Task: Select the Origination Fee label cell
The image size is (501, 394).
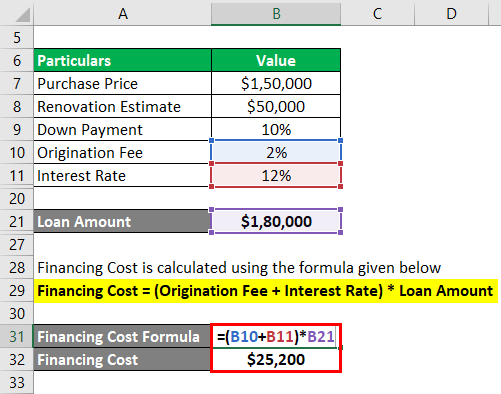Action: click(123, 153)
